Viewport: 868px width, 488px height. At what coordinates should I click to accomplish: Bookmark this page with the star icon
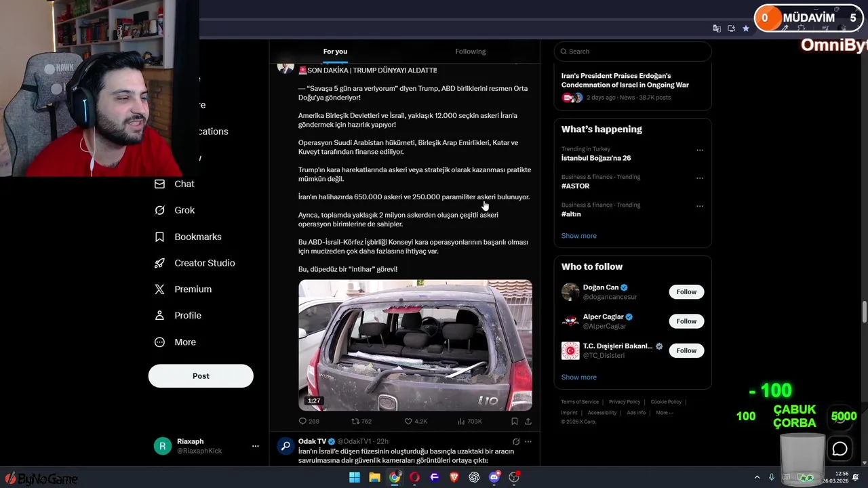pyautogui.click(x=746, y=28)
